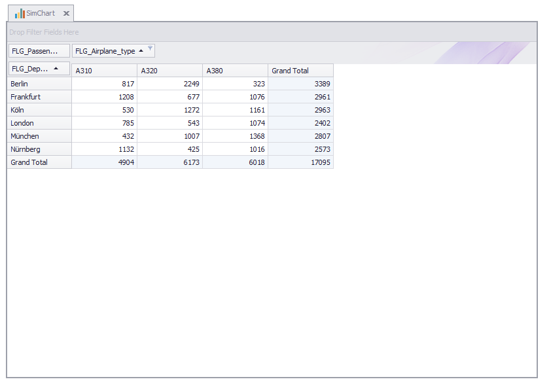Viewport: 551px width, 392px height.
Task: Click the Grand Total column header
Action: [x=300, y=71]
